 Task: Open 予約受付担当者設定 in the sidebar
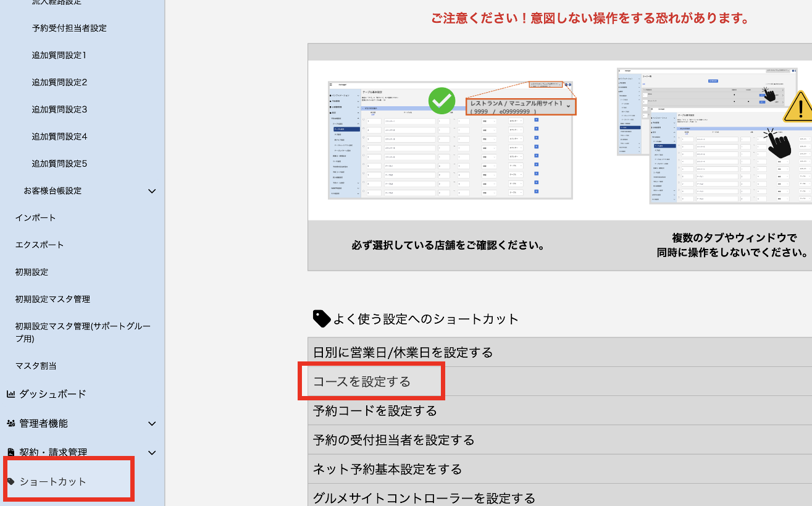(69, 28)
